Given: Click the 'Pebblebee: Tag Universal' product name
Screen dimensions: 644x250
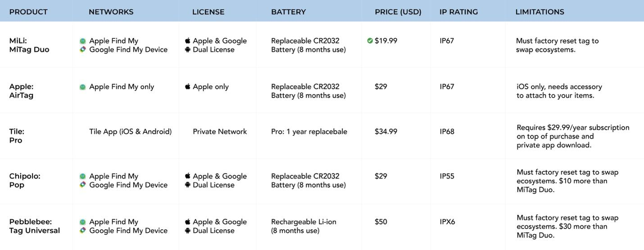Looking at the screenshot, I should [34, 226].
